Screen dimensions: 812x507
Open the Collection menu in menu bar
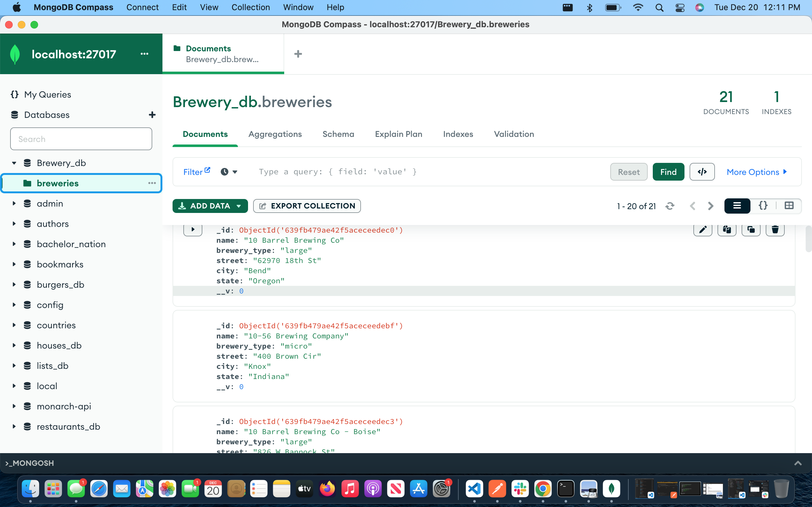250,7
